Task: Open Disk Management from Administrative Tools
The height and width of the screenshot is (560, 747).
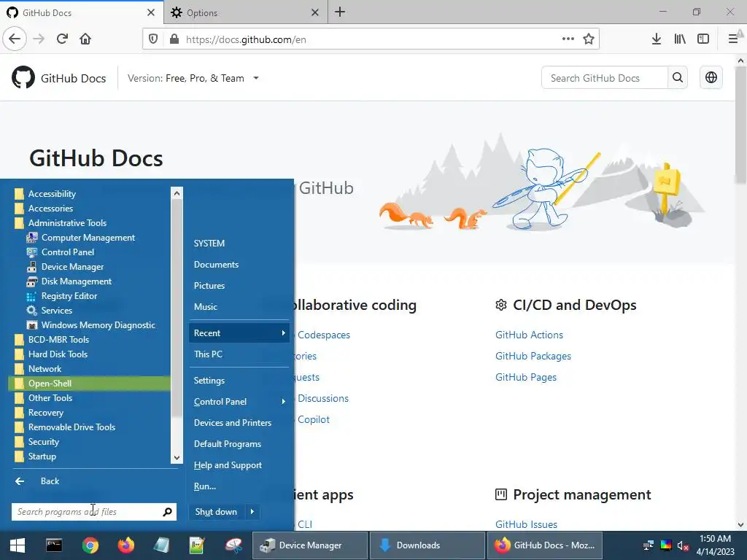Action: pyautogui.click(x=76, y=281)
